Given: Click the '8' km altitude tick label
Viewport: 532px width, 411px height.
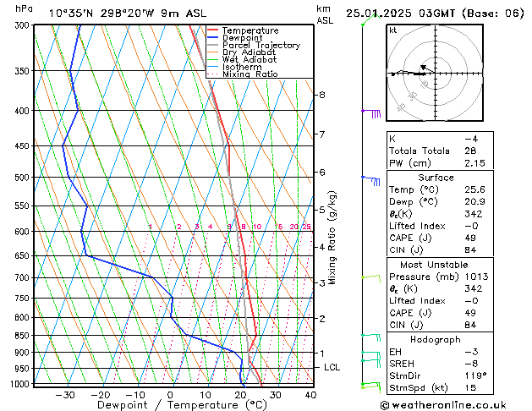Looking at the screenshot, I should pos(322,95).
